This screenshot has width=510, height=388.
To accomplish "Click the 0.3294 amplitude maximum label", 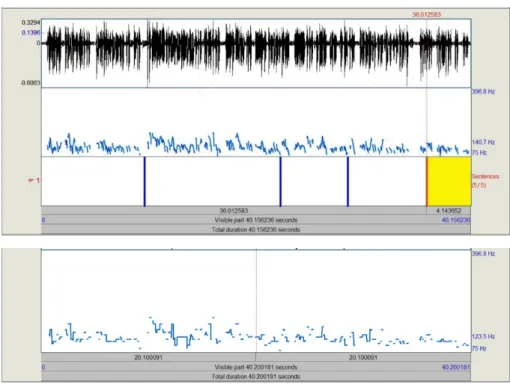I will click(31, 23).
